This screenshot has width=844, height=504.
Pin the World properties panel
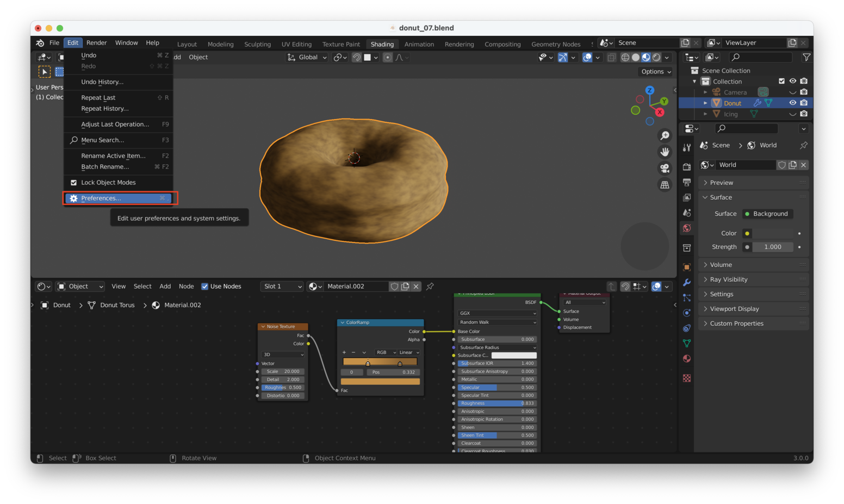click(803, 145)
